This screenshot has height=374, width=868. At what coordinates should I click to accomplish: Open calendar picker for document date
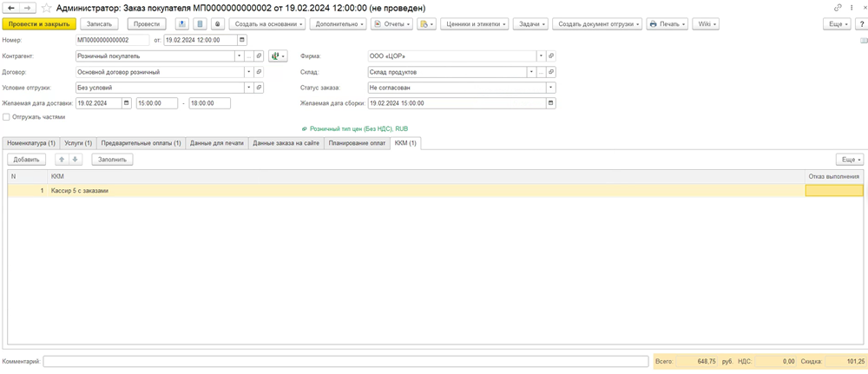coord(241,40)
